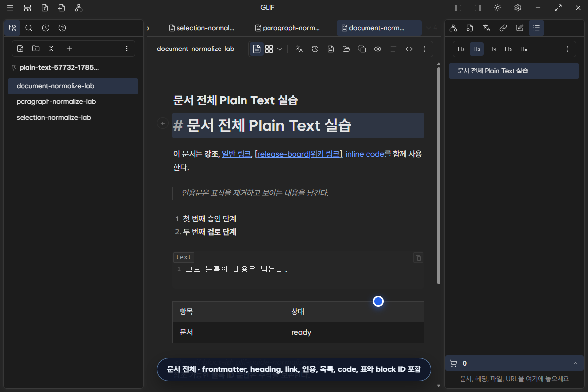
Task: Switch to the paragraph-norm… tab
Action: point(293,28)
